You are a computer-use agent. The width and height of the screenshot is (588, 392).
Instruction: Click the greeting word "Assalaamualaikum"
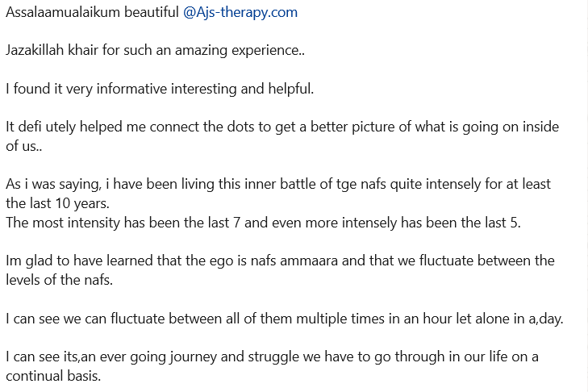tap(63, 12)
